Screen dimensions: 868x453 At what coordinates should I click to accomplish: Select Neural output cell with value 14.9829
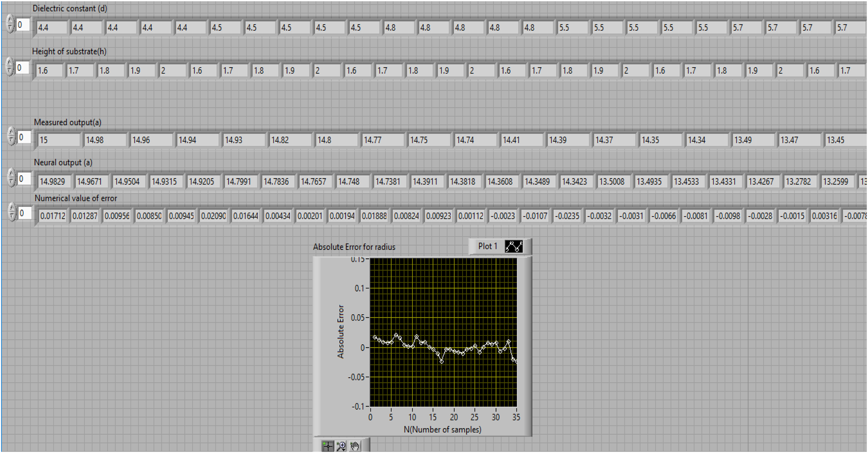[53, 181]
